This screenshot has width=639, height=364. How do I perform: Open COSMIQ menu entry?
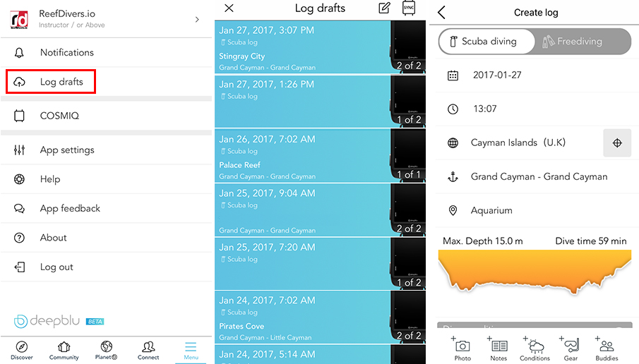(x=106, y=116)
